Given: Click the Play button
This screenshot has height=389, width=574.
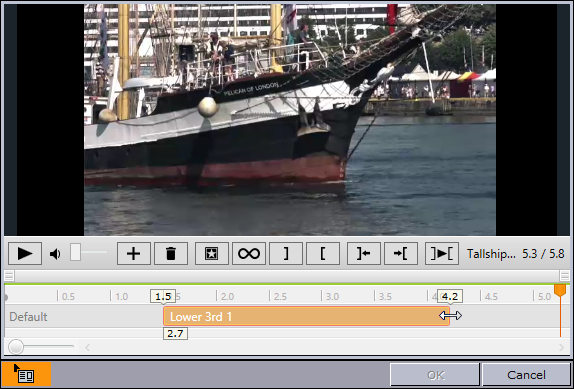Looking at the screenshot, I should pyautogui.click(x=25, y=253).
